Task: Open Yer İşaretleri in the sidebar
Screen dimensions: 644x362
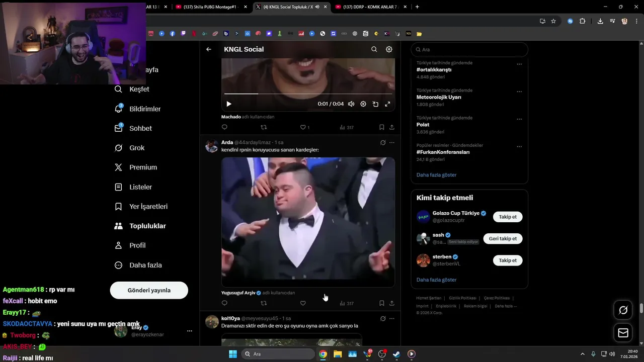Action: [x=140, y=207]
